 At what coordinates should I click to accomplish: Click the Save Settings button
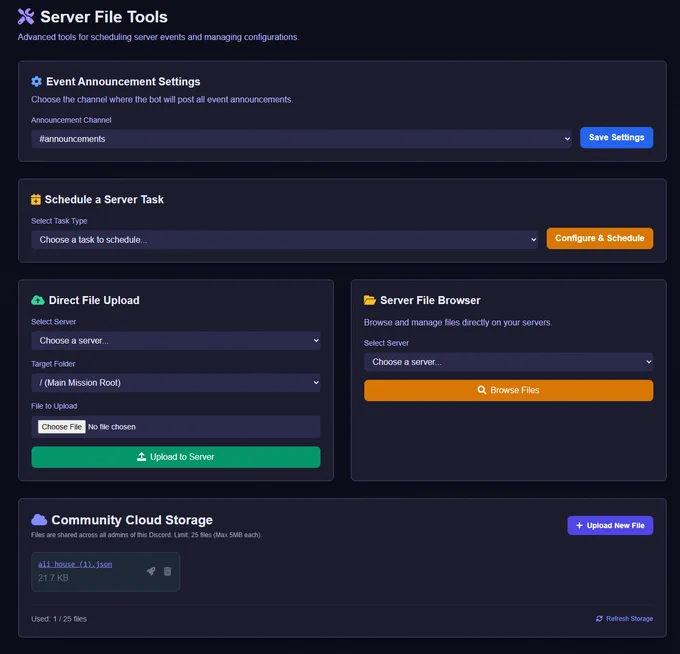(x=616, y=137)
